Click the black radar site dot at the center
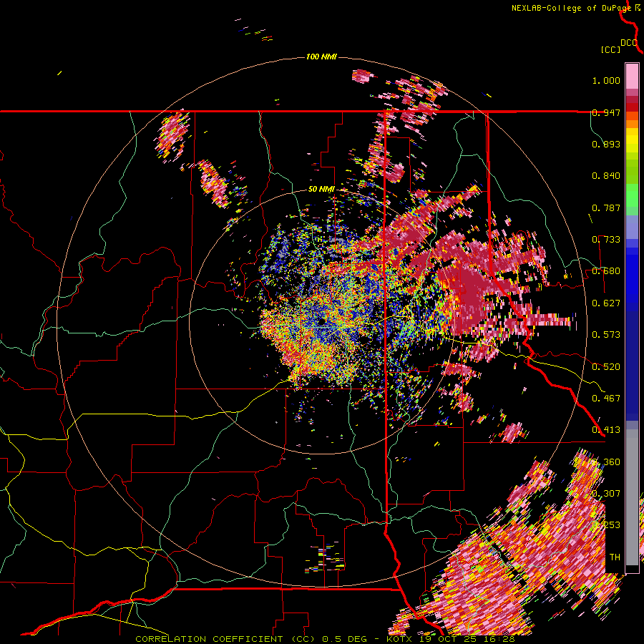 point(321,321)
